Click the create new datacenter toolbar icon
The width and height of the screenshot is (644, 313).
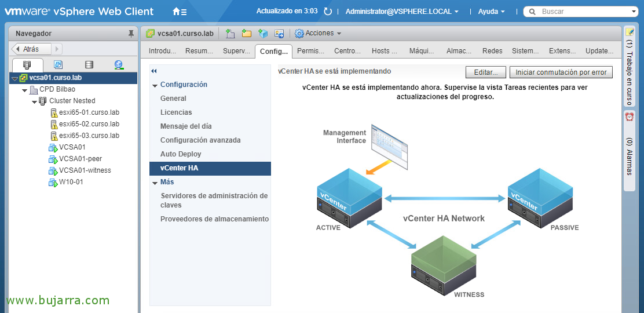point(230,33)
